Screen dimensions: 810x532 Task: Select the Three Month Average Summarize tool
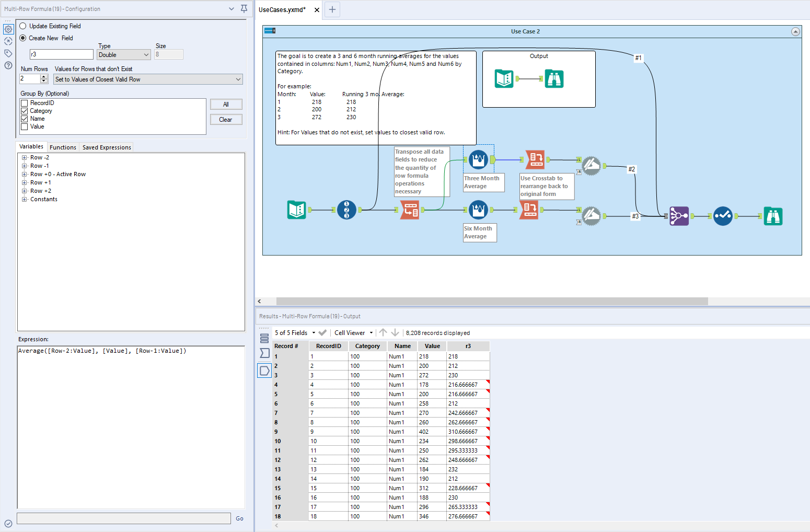(x=478, y=159)
